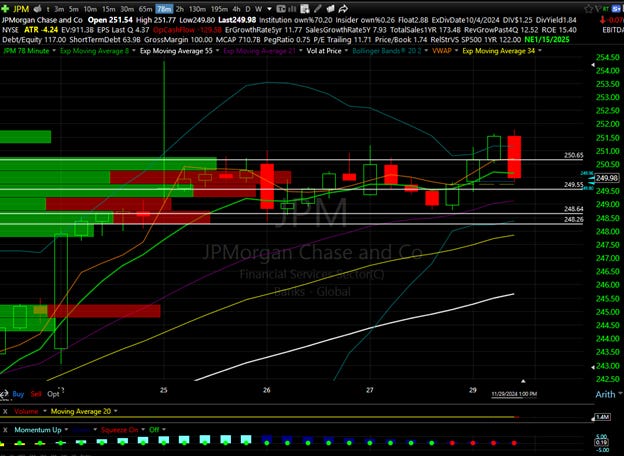Click the Sell button below chart
624x456 pixels.
pyautogui.click(x=36, y=394)
